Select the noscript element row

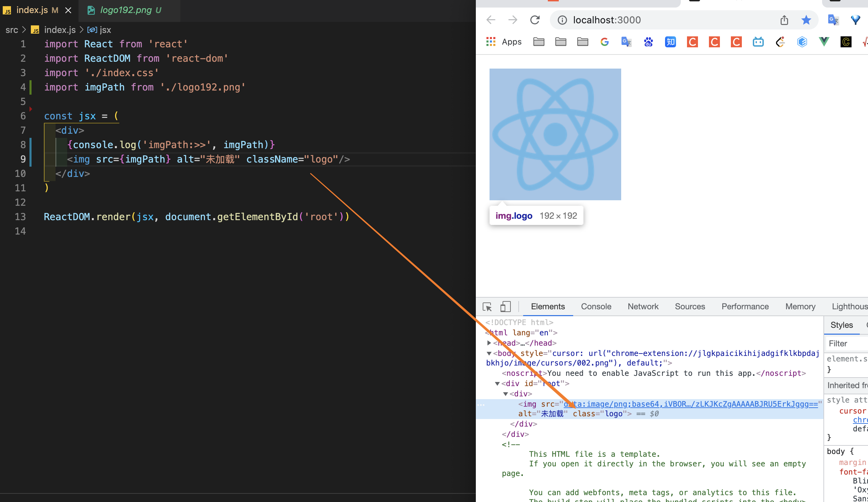point(654,373)
